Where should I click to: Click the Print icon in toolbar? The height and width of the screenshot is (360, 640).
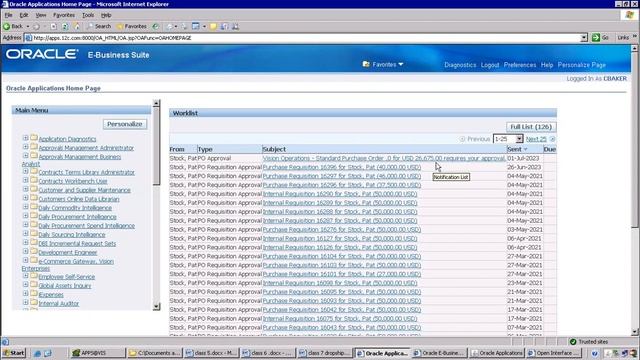(185, 26)
